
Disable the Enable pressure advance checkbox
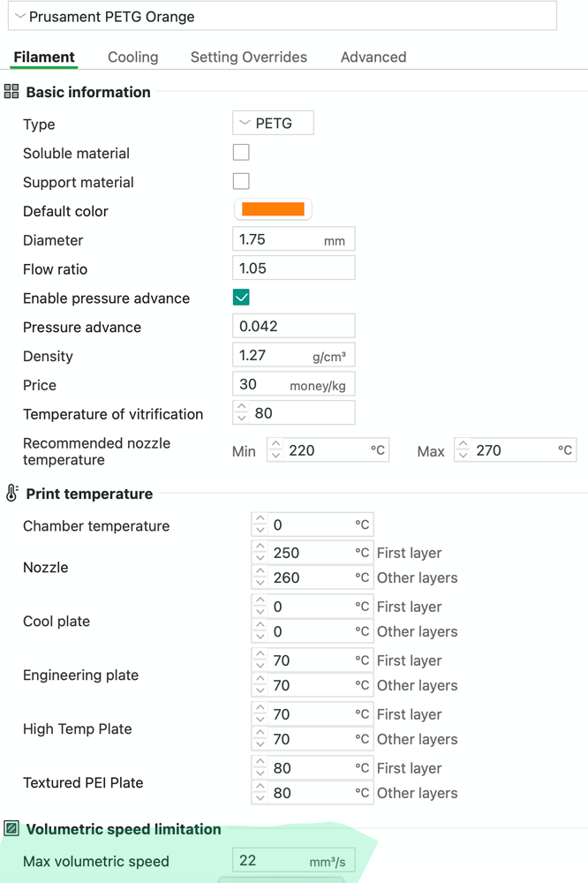[241, 298]
